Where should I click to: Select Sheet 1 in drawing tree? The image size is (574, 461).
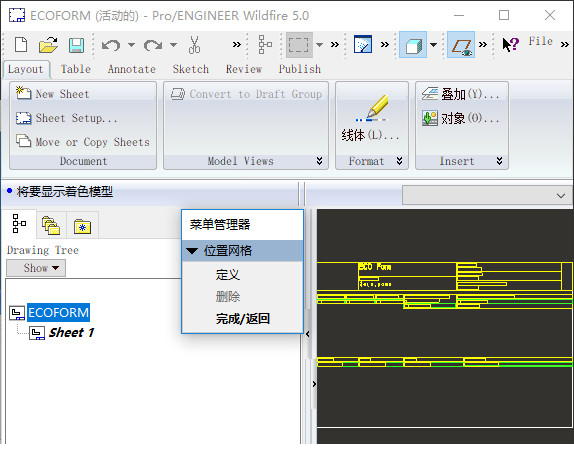(x=71, y=332)
